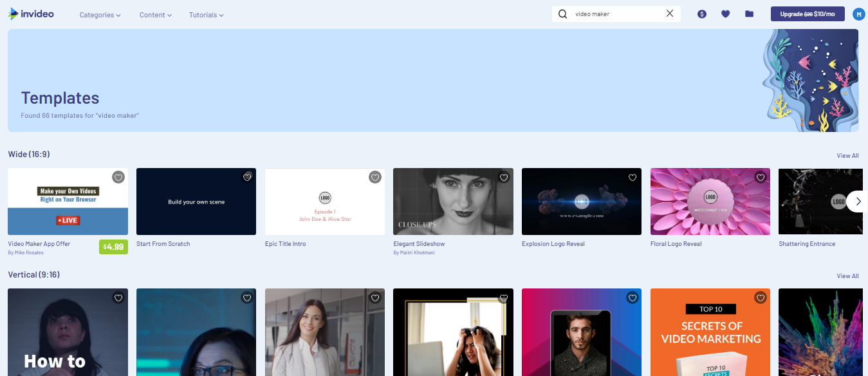
Task: Click the next arrow on Wide templates row
Action: [x=858, y=202]
